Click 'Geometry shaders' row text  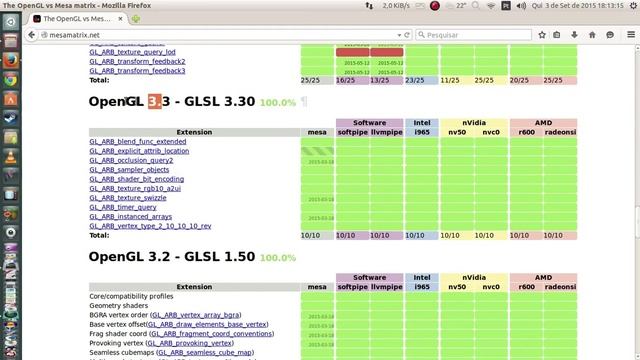tap(118, 306)
